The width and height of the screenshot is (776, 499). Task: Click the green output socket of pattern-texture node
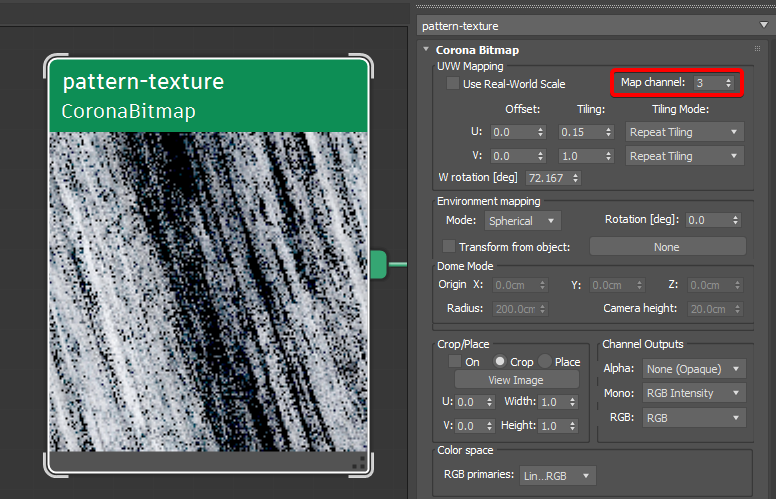click(x=378, y=264)
